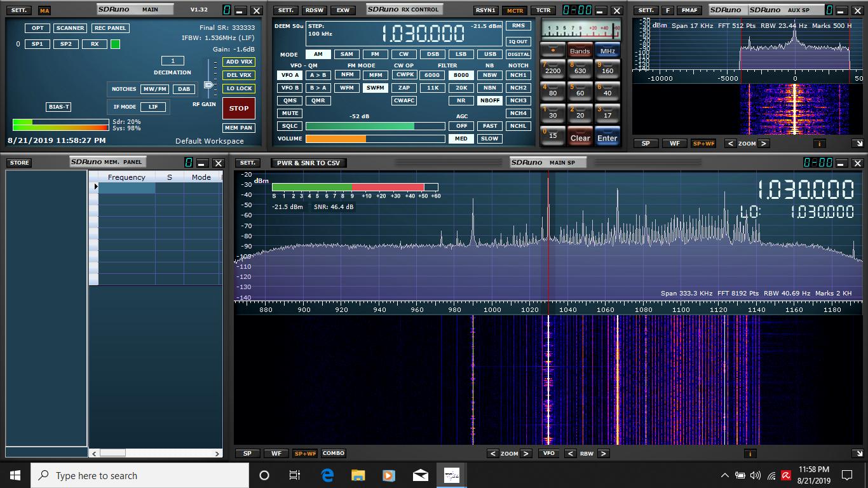Click the SDRuno taskbar icon
This screenshot has width=868, height=488.
[x=451, y=475]
